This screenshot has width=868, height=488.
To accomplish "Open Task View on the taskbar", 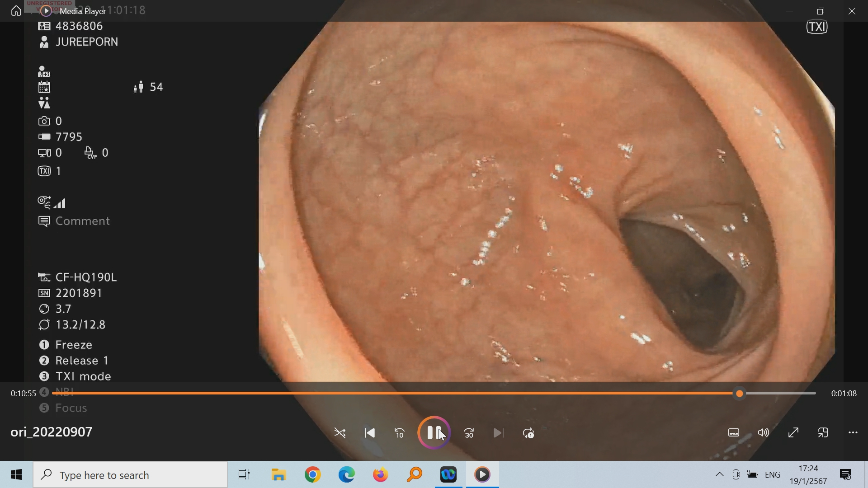I will pos(244,475).
